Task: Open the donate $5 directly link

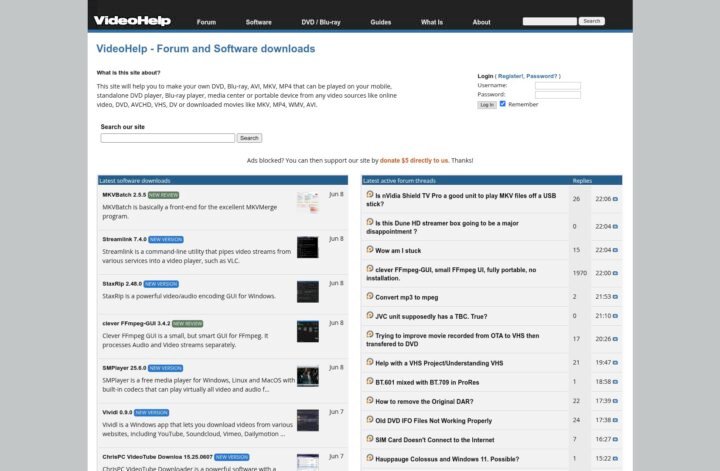Action: (414, 161)
